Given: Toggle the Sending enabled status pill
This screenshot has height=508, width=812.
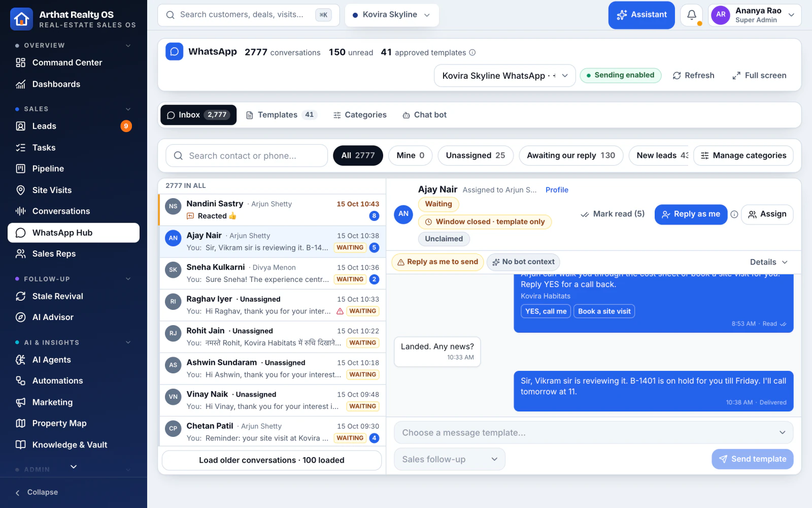Looking at the screenshot, I should point(620,75).
